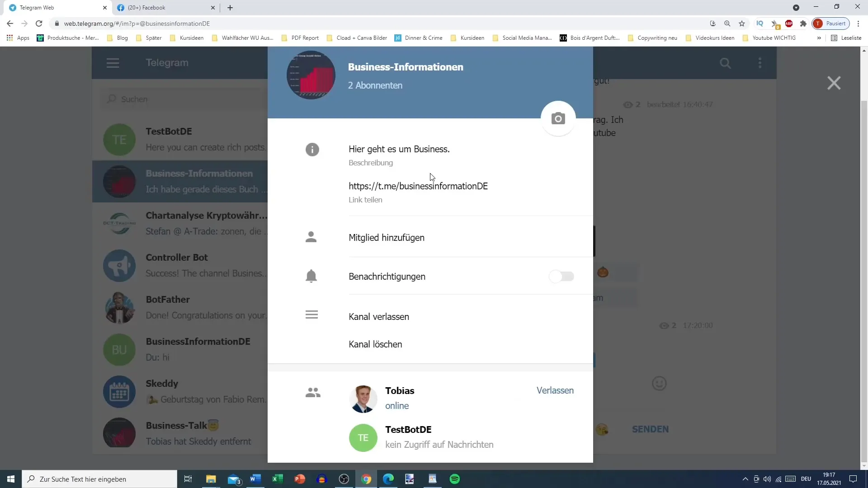Open Excel from the taskbar
This screenshot has height=488, width=868.
click(278, 479)
